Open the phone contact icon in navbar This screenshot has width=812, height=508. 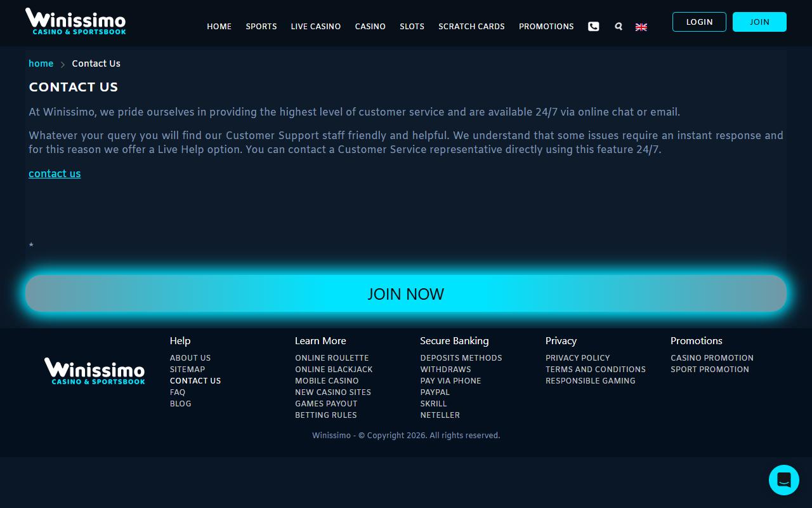pyautogui.click(x=593, y=26)
